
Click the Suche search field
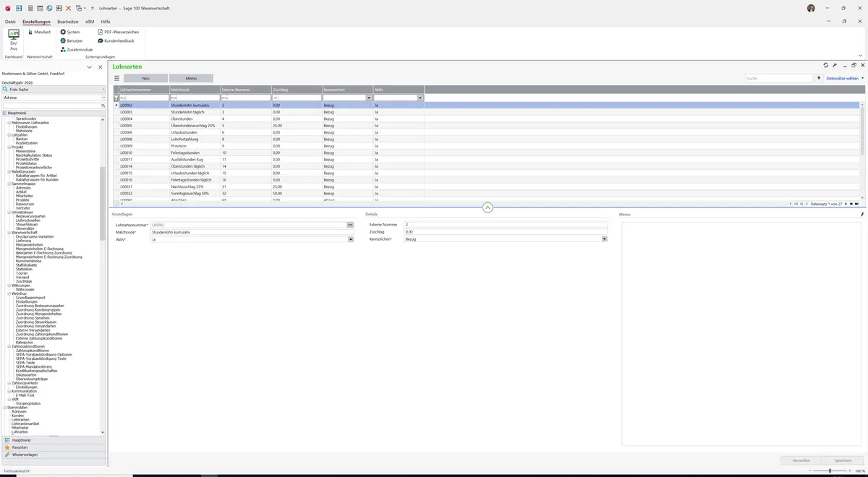(x=780, y=78)
